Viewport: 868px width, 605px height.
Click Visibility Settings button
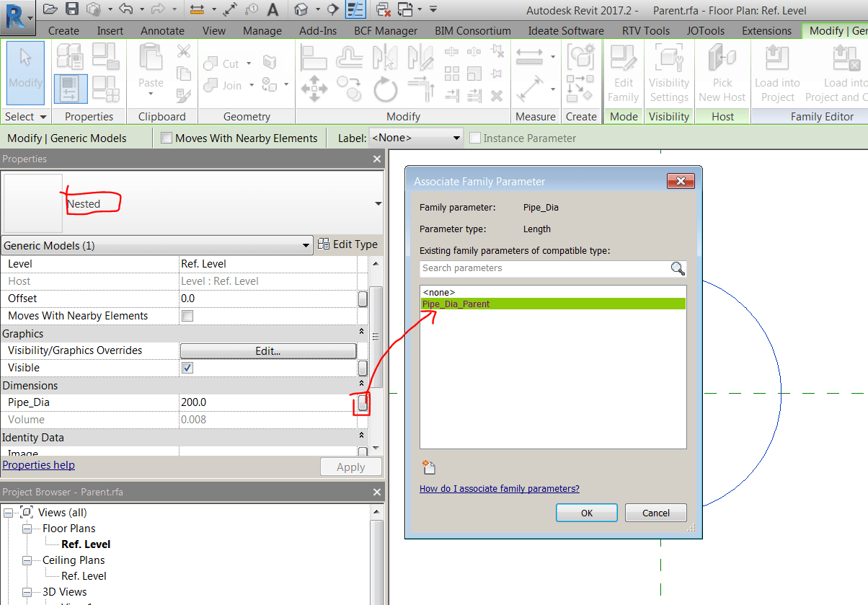(x=669, y=73)
